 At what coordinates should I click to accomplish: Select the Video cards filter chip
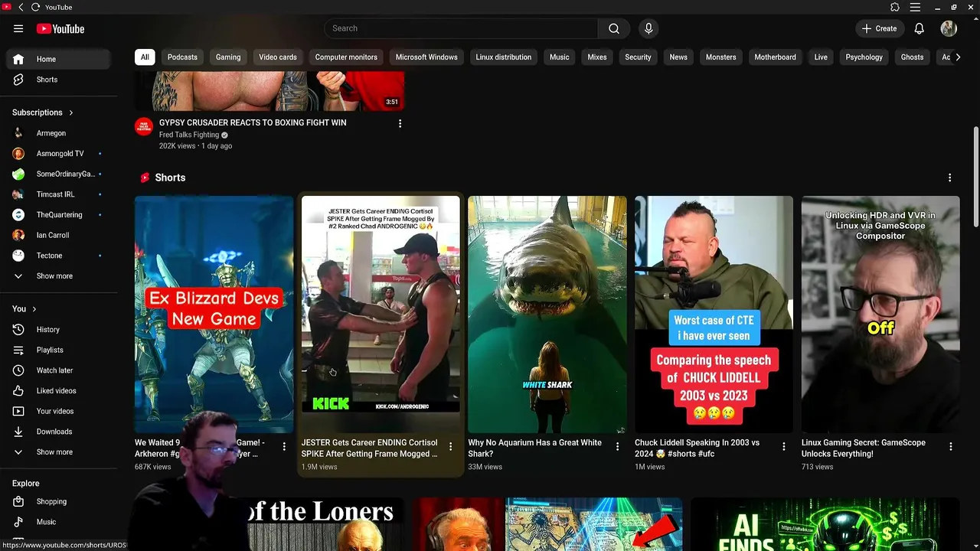[x=278, y=57]
